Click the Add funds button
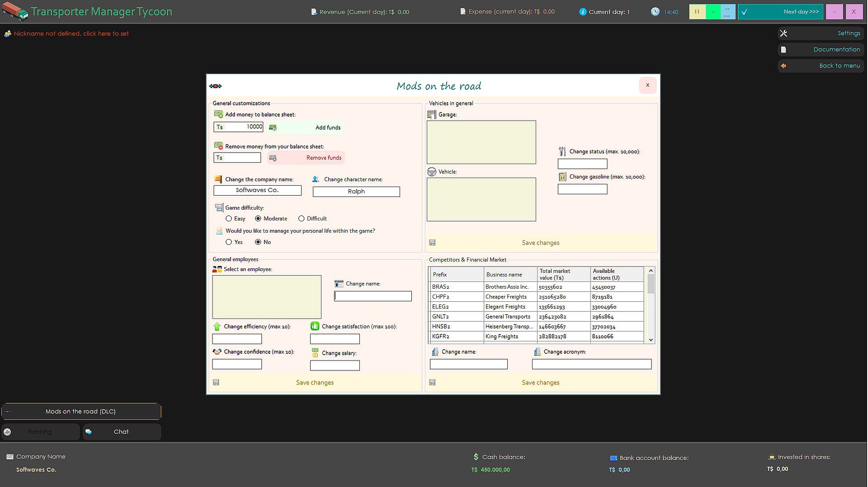The width and height of the screenshot is (868, 487). click(306, 128)
